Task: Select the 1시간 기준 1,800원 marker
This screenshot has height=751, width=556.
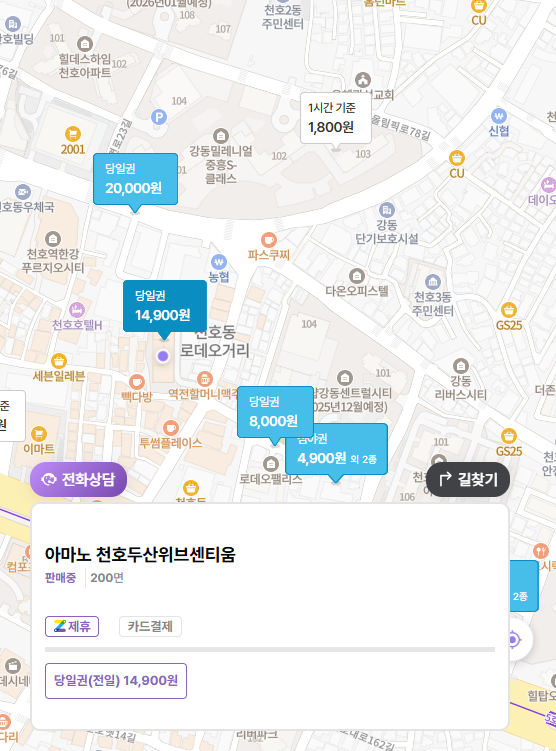Action: tap(336, 120)
